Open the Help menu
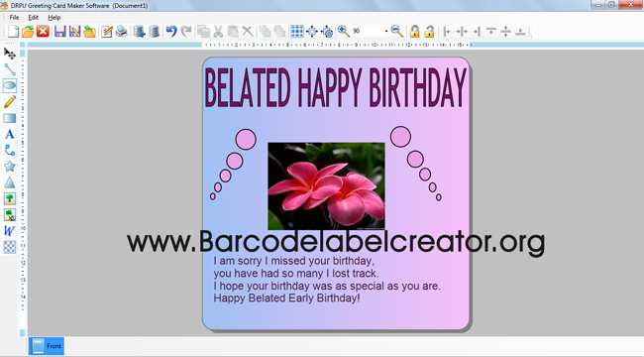Viewport: 644px width, 357px height. 54,17
